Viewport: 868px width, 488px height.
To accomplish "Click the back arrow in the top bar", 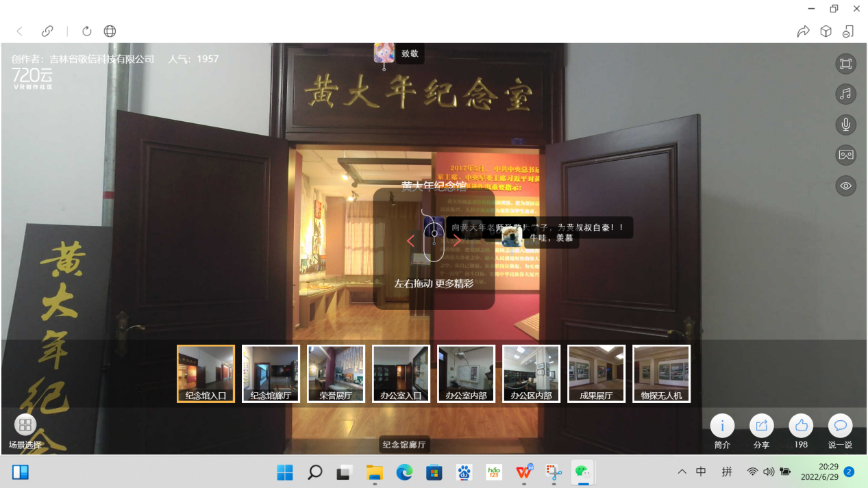I will click(x=20, y=31).
